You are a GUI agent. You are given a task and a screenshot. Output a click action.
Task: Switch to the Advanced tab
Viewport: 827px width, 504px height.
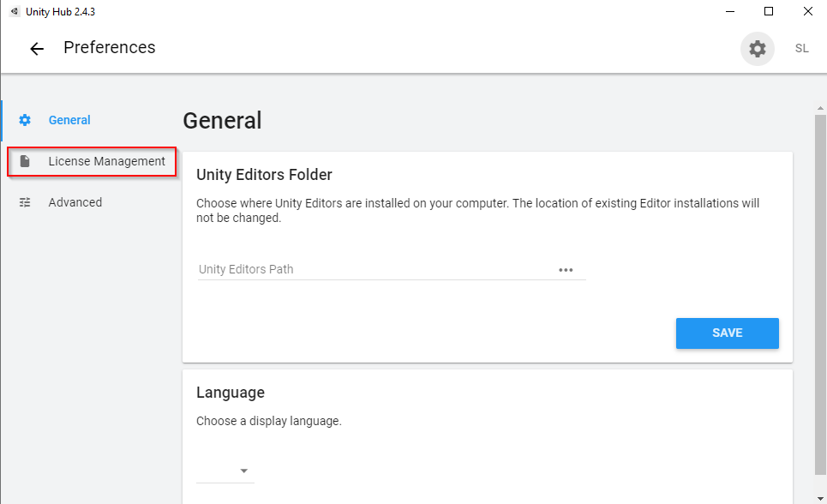pos(75,202)
